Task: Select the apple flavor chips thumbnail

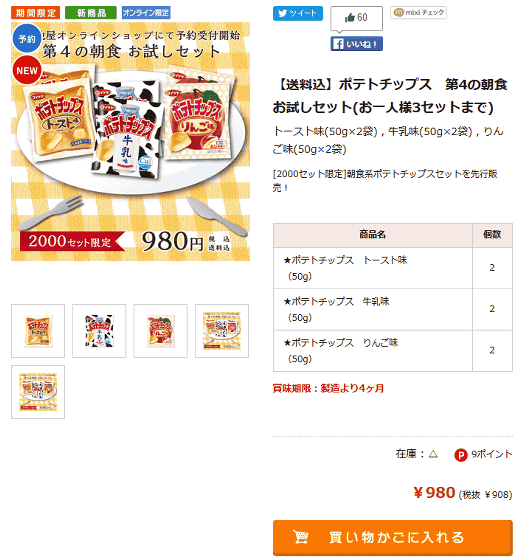Action: coord(161,331)
